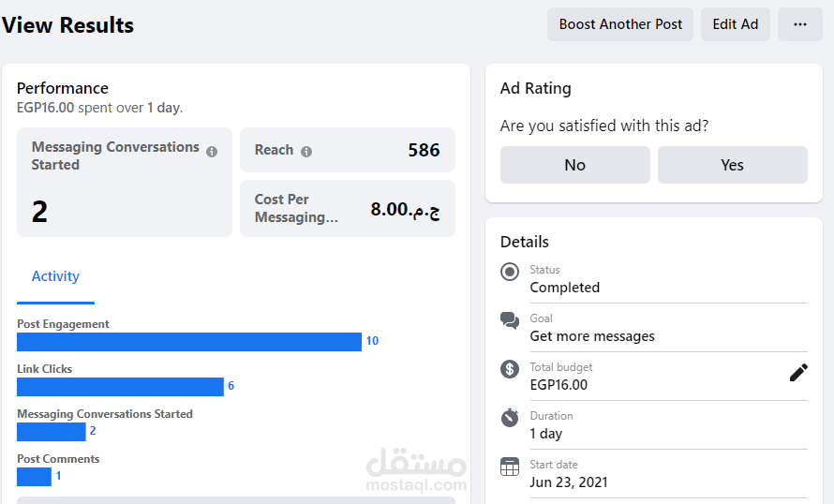Click the Edit Ad button
The image size is (834, 504).
pos(736,24)
